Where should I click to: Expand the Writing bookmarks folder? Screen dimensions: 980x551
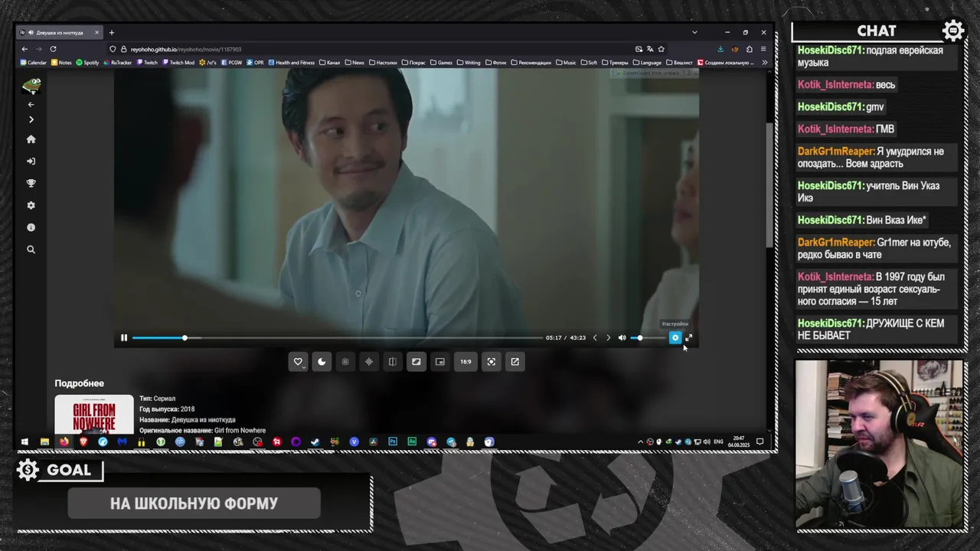pyautogui.click(x=469, y=63)
